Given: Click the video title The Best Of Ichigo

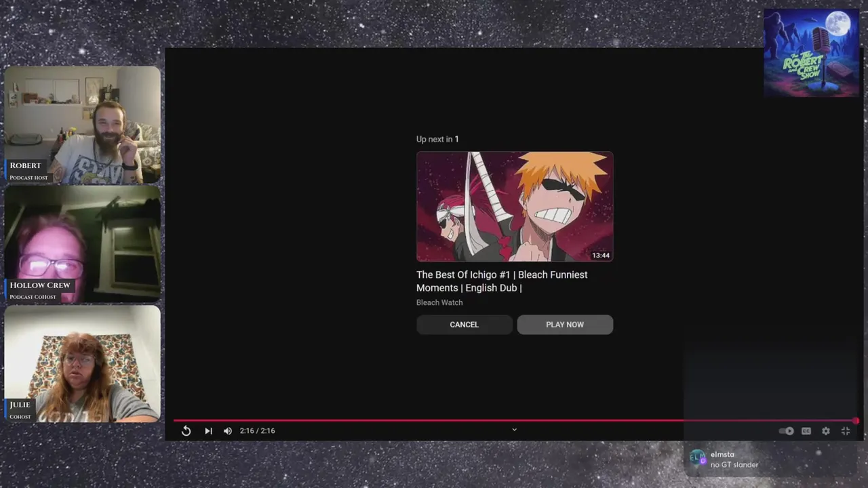Looking at the screenshot, I should click(x=502, y=281).
